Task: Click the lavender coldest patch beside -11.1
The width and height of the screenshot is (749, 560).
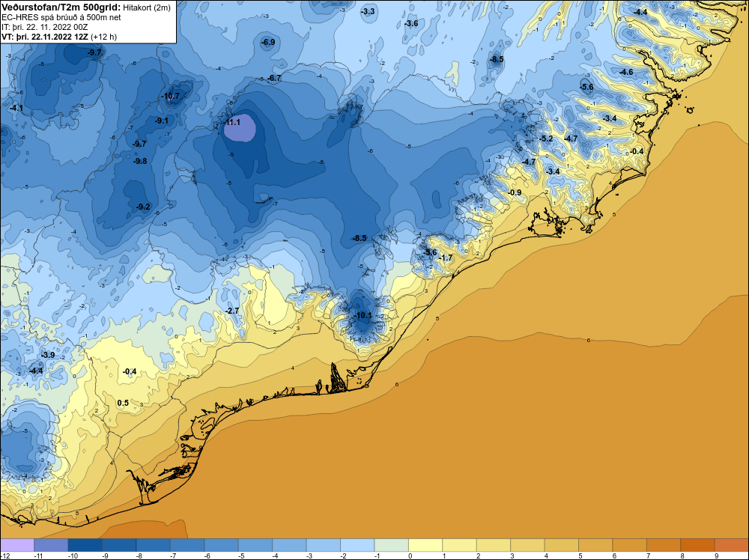Action: click(x=240, y=129)
